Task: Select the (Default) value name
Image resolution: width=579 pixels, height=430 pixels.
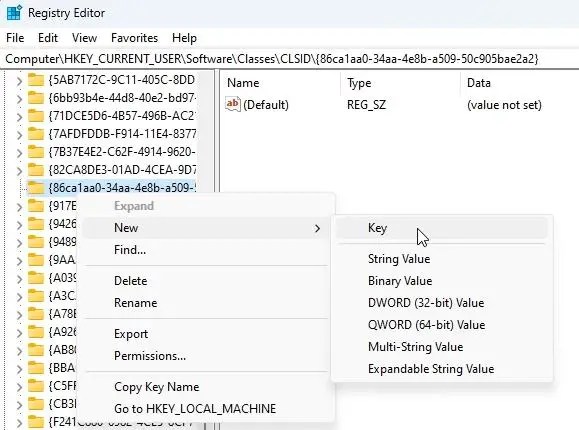Action: pos(266,105)
